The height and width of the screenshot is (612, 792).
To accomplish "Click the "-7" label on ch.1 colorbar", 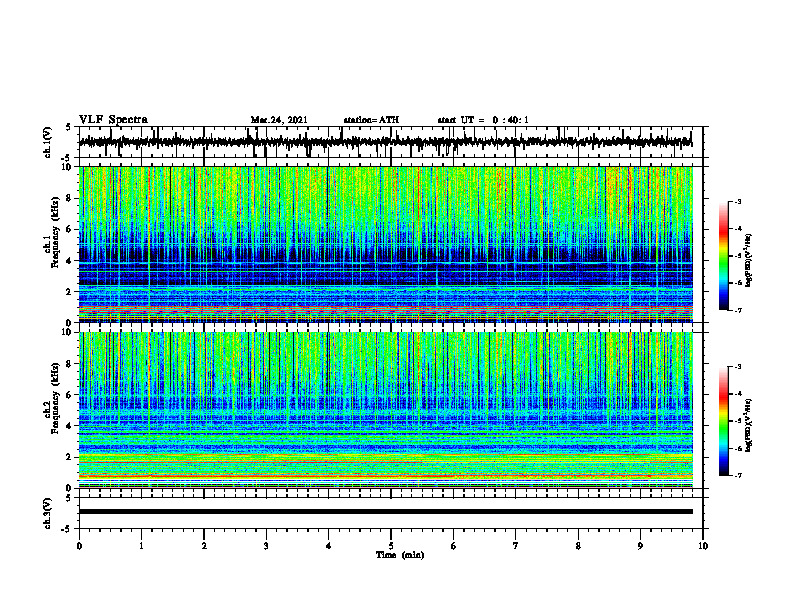I will [737, 310].
